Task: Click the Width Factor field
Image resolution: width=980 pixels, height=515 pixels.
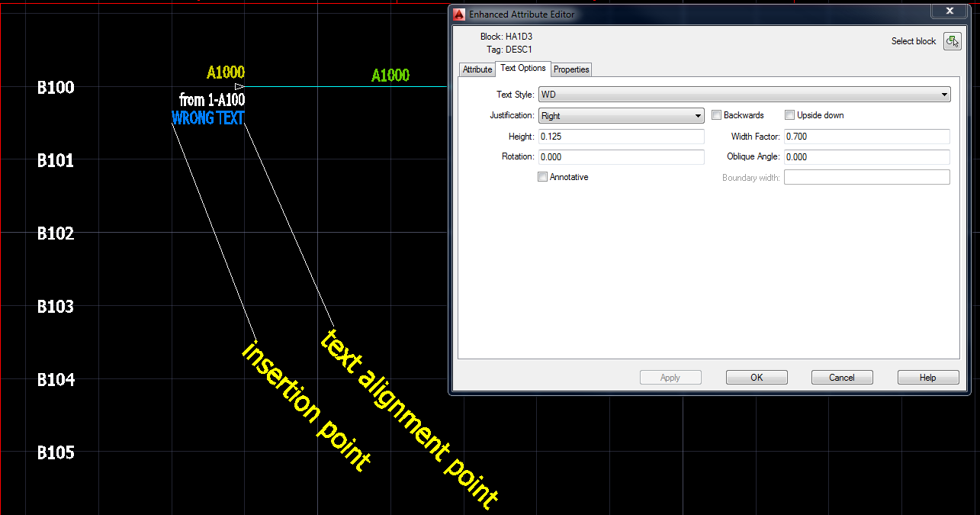Action: pyautogui.click(x=866, y=136)
